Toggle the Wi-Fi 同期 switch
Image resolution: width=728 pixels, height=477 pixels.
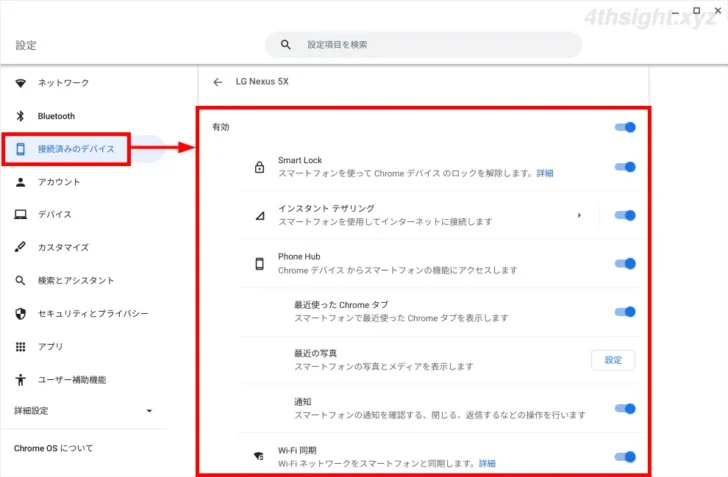pyautogui.click(x=625, y=457)
